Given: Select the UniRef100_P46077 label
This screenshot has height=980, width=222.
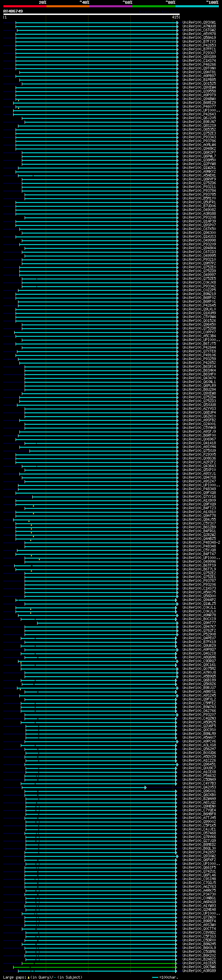Looking at the screenshot, I should (199, 106).
